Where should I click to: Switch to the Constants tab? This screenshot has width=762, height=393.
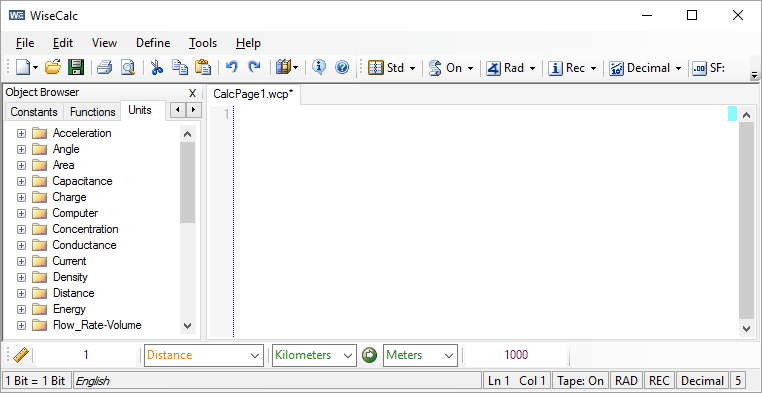(x=34, y=112)
